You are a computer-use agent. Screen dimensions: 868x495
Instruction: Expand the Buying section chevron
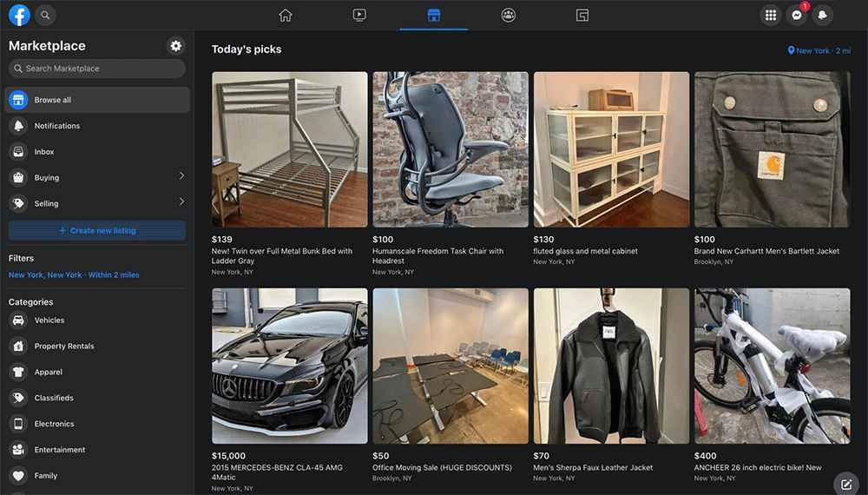pyautogui.click(x=181, y=176)
